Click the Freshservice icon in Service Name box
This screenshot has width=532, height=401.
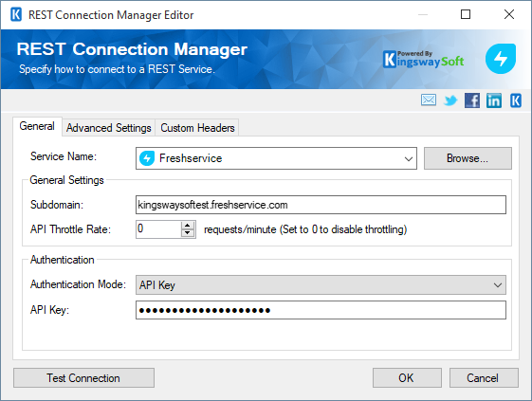coord(147,158)
